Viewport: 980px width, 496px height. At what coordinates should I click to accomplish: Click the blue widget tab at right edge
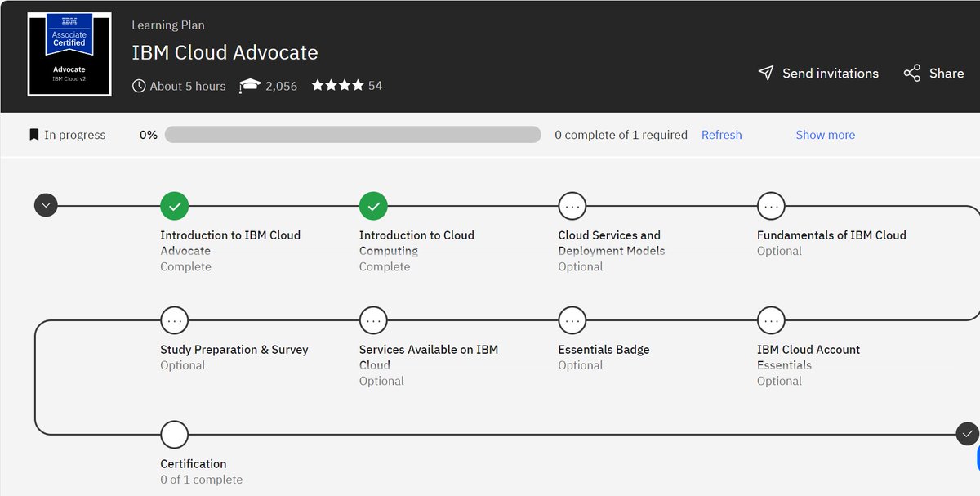coord(977,458)
